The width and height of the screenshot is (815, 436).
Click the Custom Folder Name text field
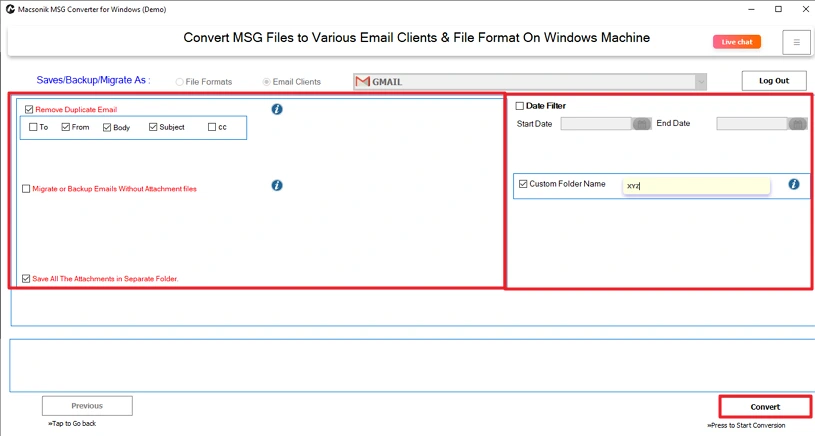[x=696, y=186]
